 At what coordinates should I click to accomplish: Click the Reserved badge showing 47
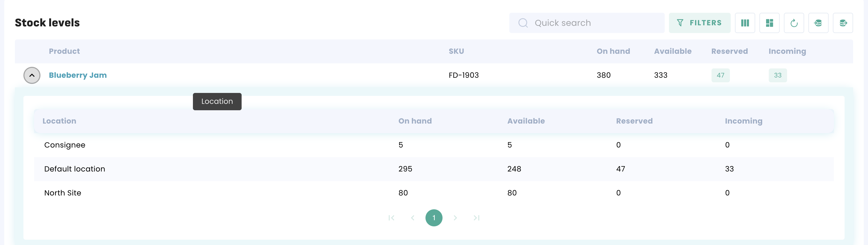720,75
